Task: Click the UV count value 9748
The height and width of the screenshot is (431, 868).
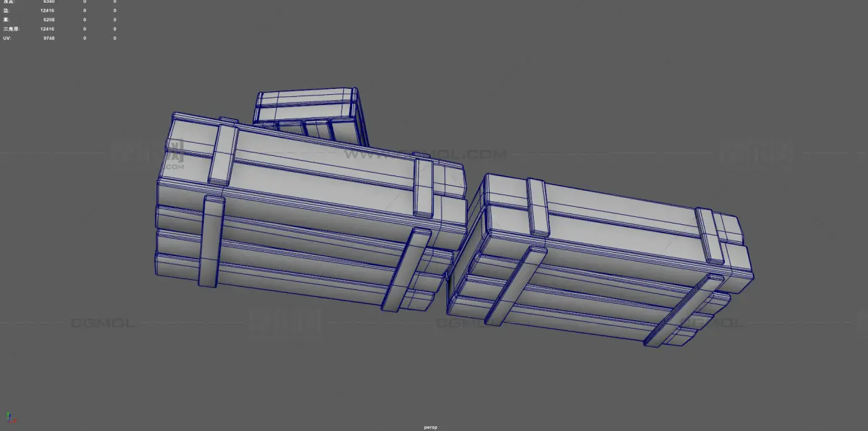Action: [x=48, y=38]
